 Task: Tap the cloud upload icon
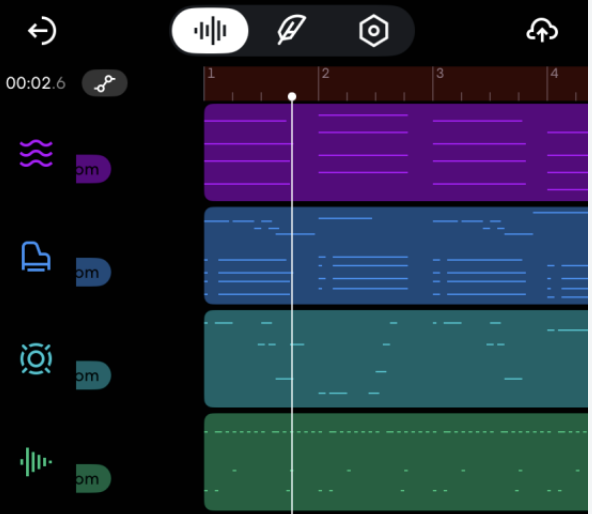click(x=542, y=31)
